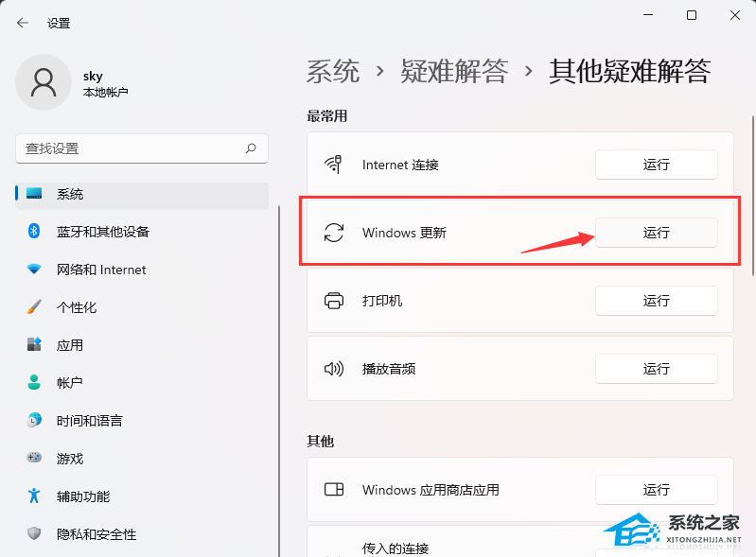Click the Windows 应用商店应用 label
756x557 pixels.
click(431, 490)
